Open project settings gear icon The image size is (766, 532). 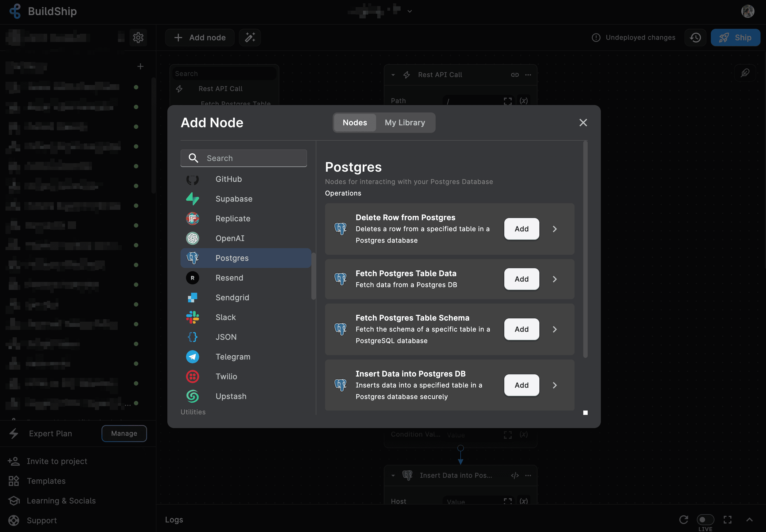coord(138,37)
